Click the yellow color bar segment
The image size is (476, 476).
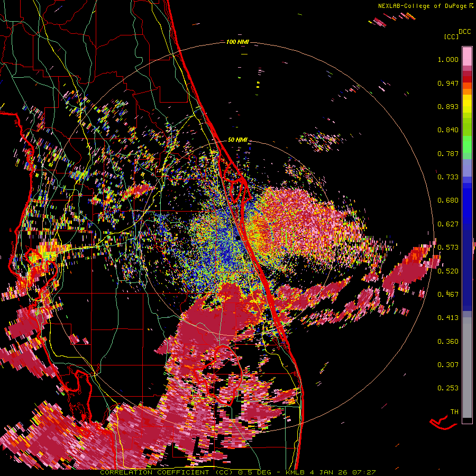tap(467, 104)
